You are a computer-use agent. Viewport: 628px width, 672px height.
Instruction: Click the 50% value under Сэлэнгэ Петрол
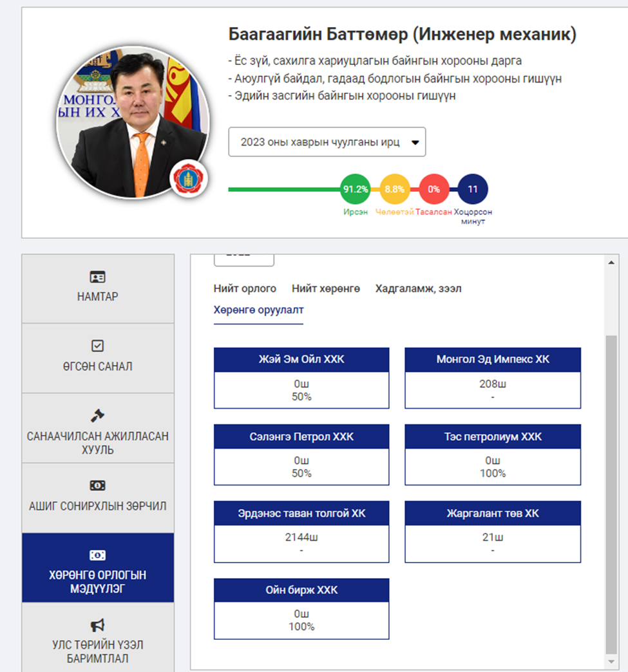point(301,473)
